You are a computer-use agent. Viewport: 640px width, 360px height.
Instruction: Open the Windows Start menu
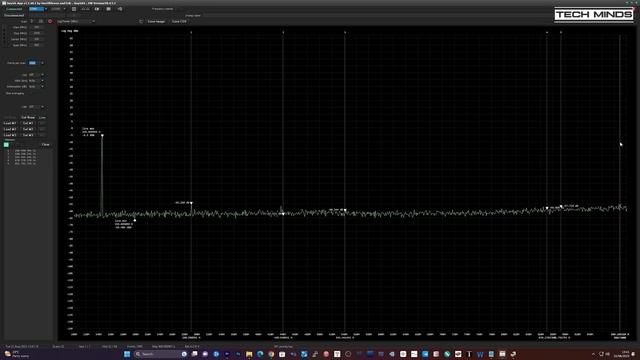pos(127,354)
